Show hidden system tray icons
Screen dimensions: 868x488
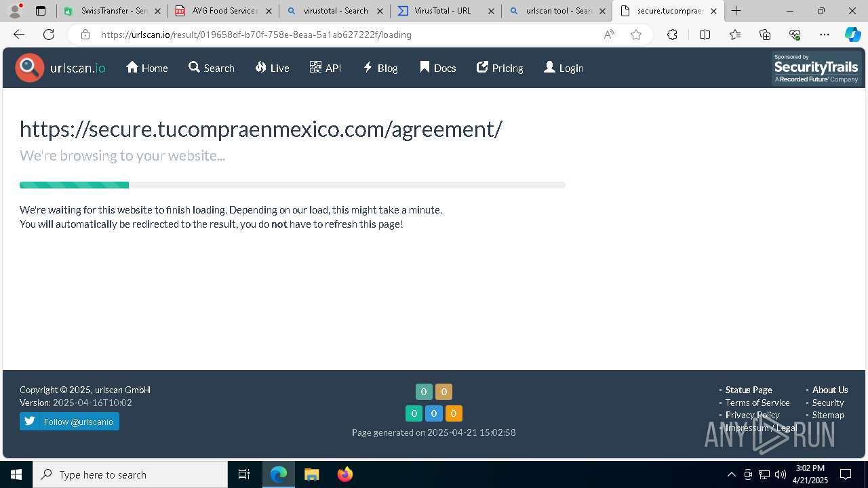731,474
